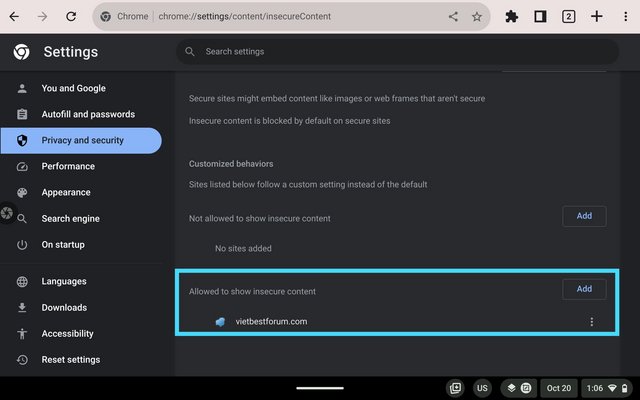Click the clipboard icon for Autofill and passwords
640x400 pixels.
pos(22,114)
